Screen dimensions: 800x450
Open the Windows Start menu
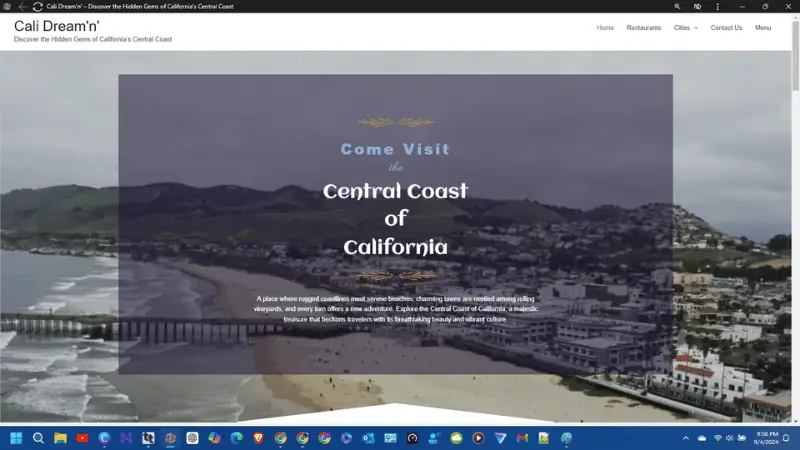pos(16,438)
